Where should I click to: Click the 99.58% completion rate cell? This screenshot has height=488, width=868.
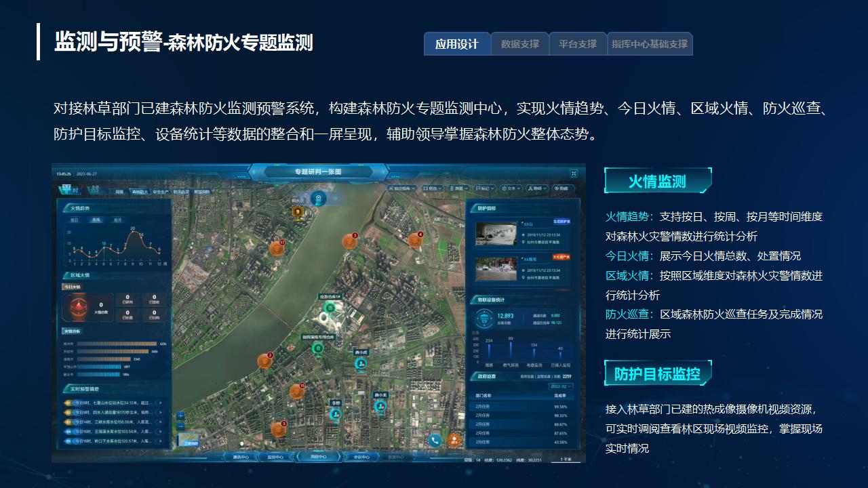pos(561,407)
